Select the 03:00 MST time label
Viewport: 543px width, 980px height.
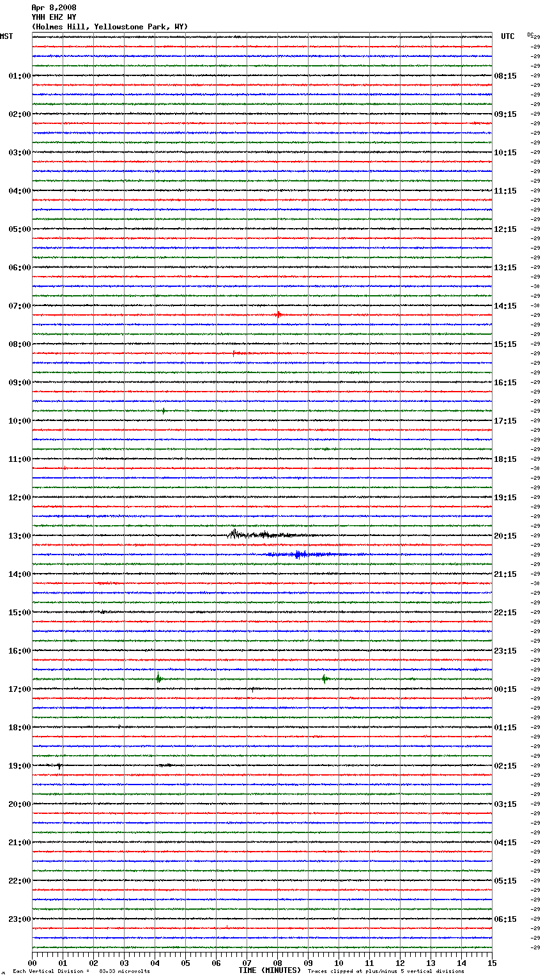20,153
